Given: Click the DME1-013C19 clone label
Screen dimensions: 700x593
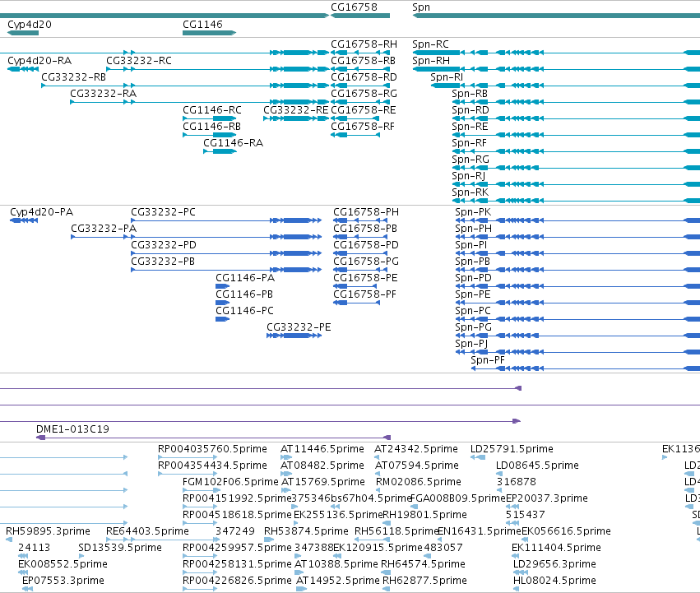Looking at the screenshot, I should pyautogui.click(x=72, y=429).
